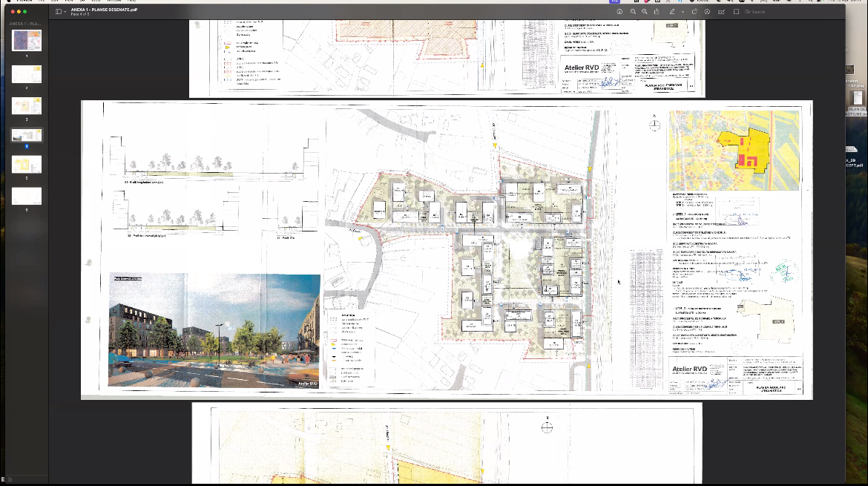Click the ANEXA 1 sidebar document header
Viewport: 868px width, 486px height.
tap(27, 24)
